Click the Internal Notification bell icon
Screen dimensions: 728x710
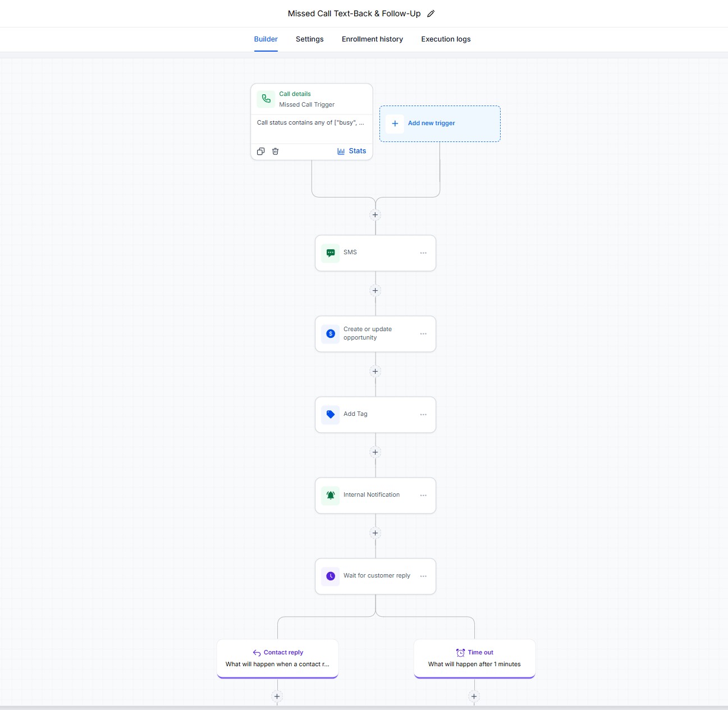click(x=331, y=496)
